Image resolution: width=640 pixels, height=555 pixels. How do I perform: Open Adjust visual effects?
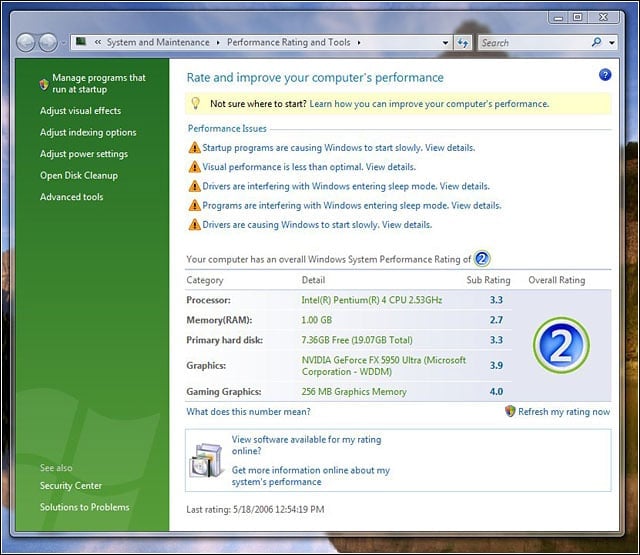tap(80, 111)
